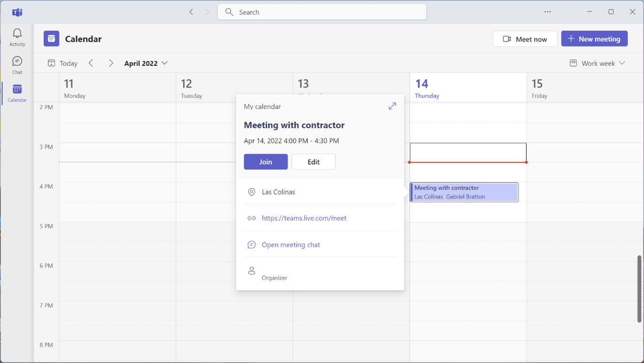644x363 pixels.
Task: Expand the meeting details popup arrow
Action: pos(392,106)
